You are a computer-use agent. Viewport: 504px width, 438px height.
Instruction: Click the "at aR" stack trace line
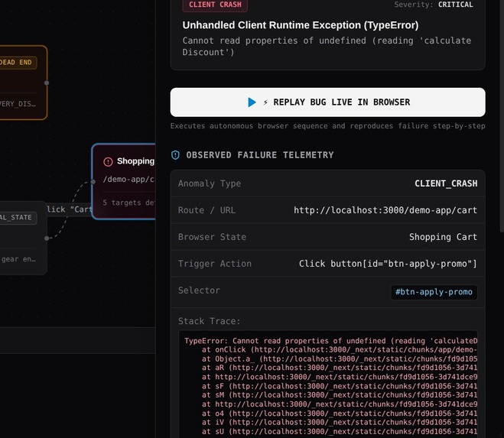(340, 368)
